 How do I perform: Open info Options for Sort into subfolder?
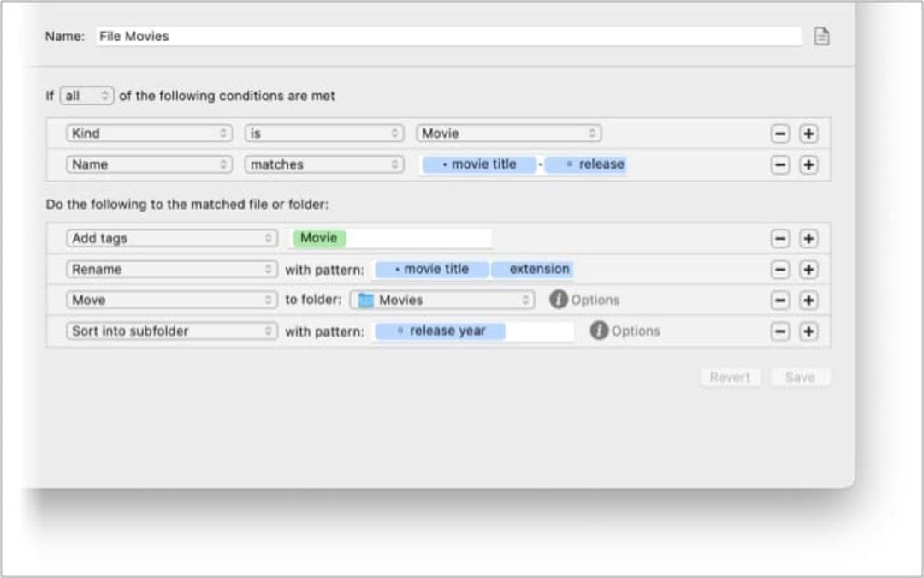[x=625, y=331]
